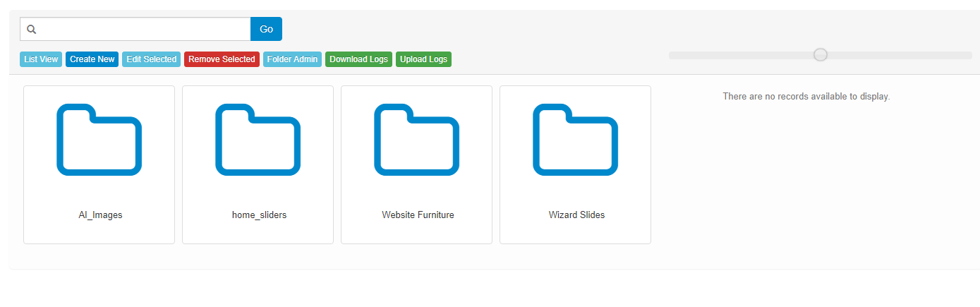Click the Website Furniture name label
The height and width of the screenshot is (307, 980).
[x=418, y=215]
